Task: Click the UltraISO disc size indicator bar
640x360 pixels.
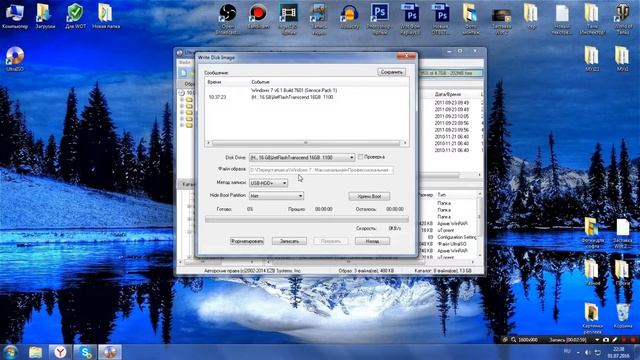Action: 451,73
